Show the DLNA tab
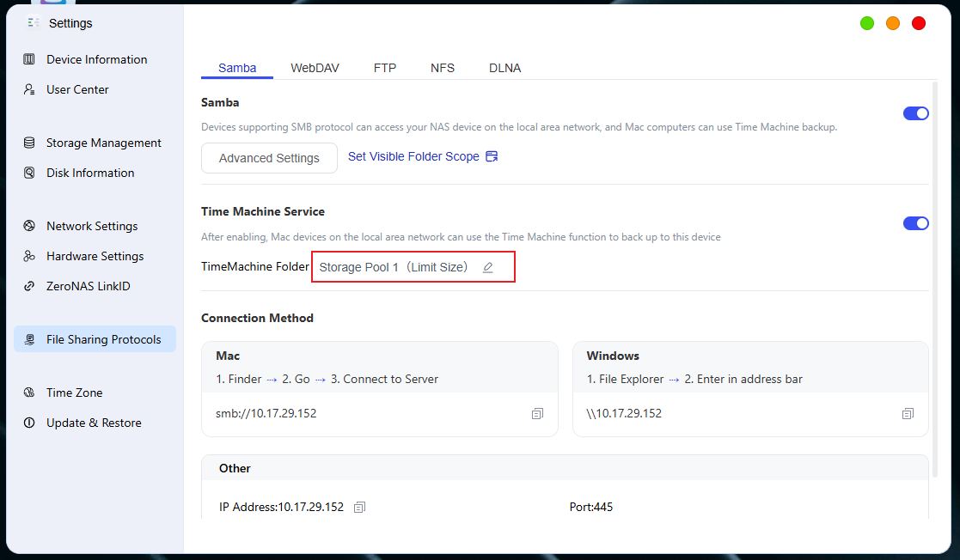The width and height of the screenshot is (960, 560). coord(505,68)
